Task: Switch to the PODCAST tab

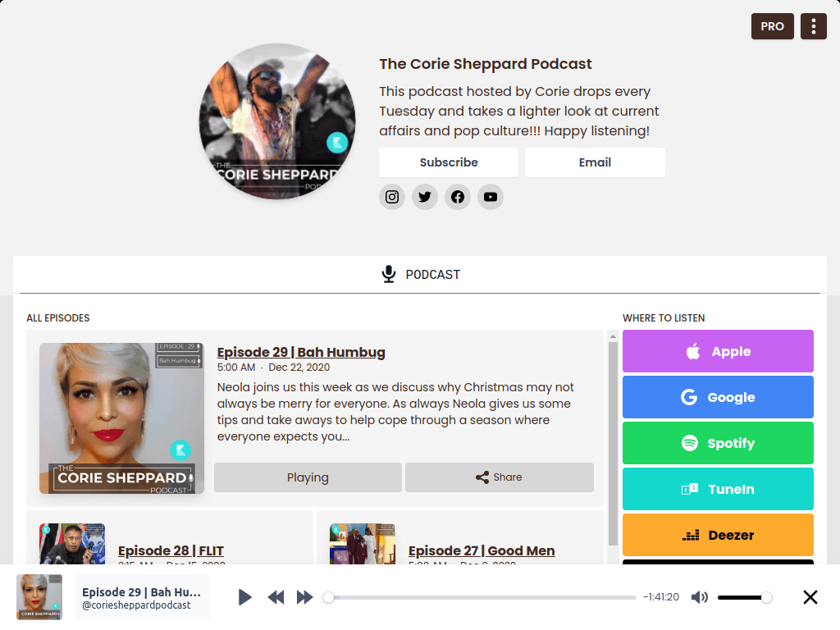Action: 420,274
